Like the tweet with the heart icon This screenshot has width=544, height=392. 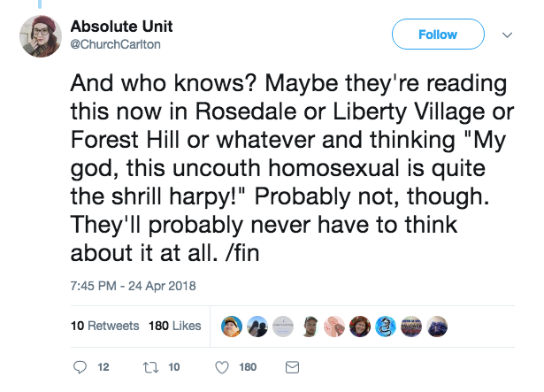[222, 366]
